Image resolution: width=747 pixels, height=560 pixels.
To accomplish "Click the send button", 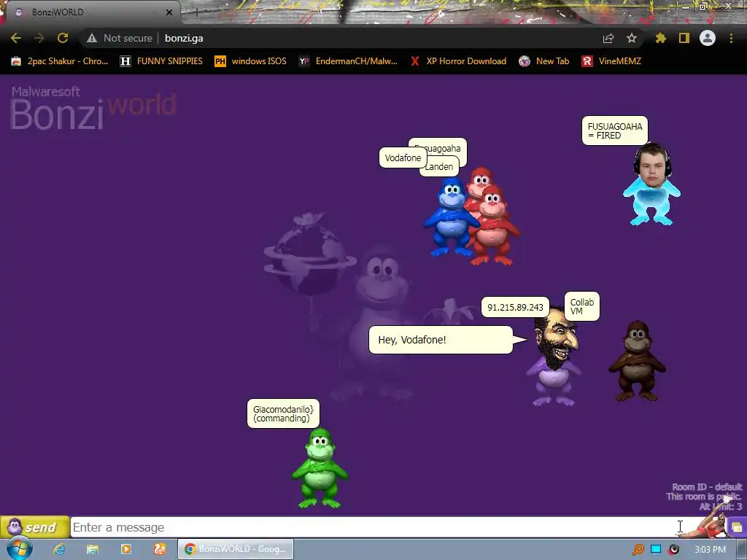I will coord(35,527).
